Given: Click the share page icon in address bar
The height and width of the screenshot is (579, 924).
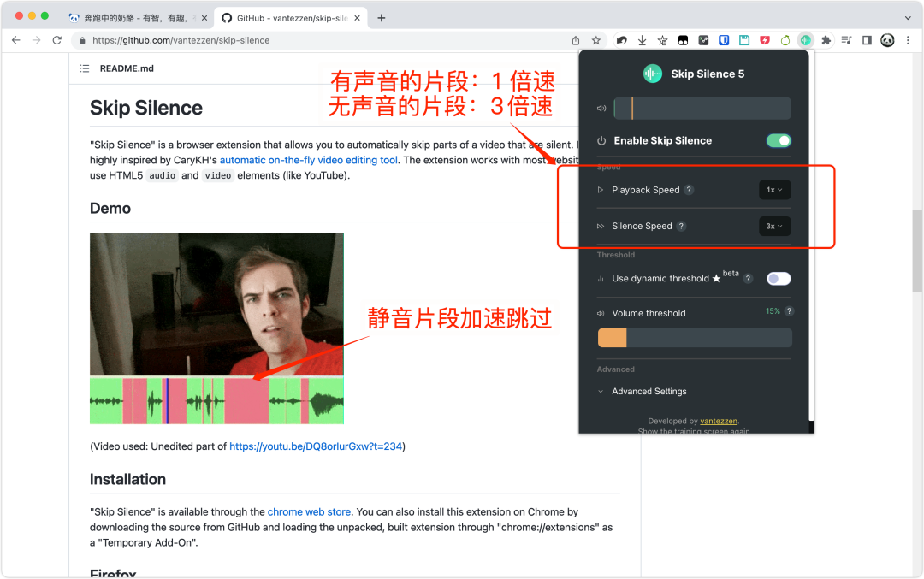Looking at the screenshot, I should (576, 40).
